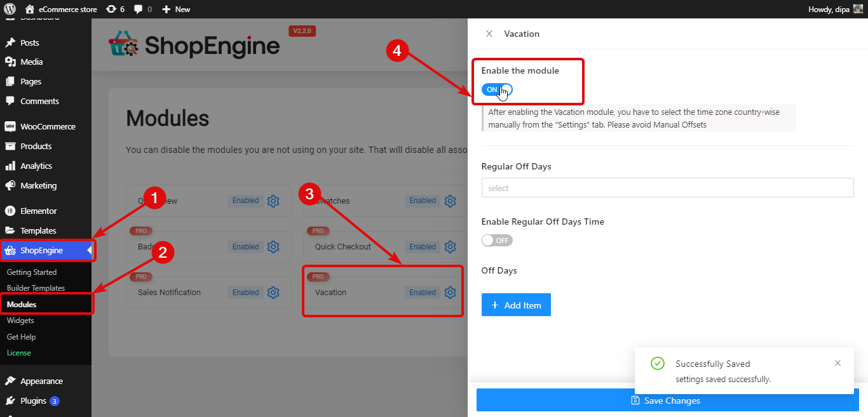Open the Regular Off Days select dropdown
Screen dimensions: 868x417
click(x=667, y=187)
